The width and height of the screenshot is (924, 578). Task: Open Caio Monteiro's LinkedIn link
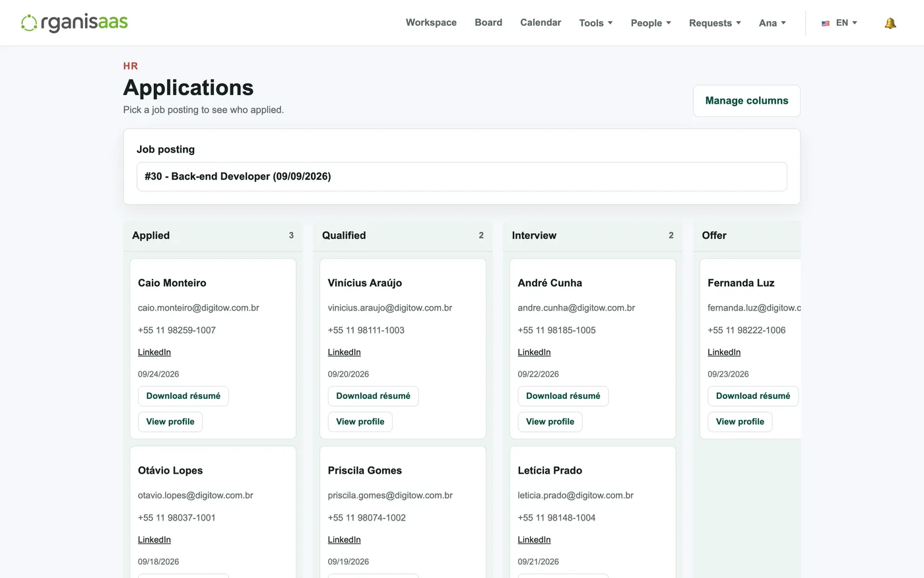(154, 352)
